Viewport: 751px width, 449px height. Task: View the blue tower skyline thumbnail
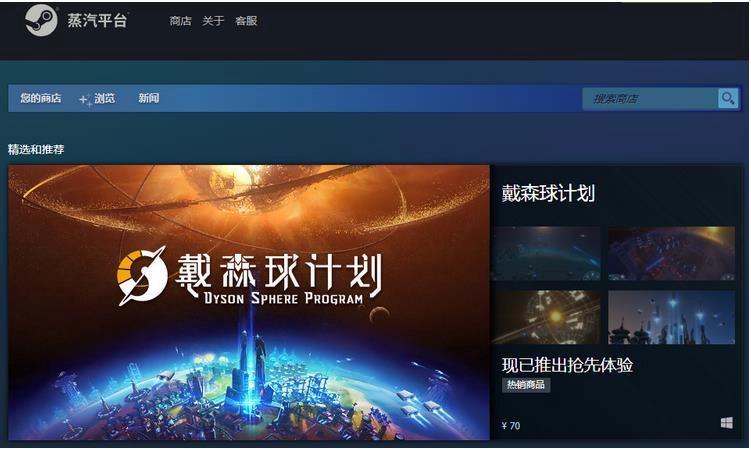point(671,317)
